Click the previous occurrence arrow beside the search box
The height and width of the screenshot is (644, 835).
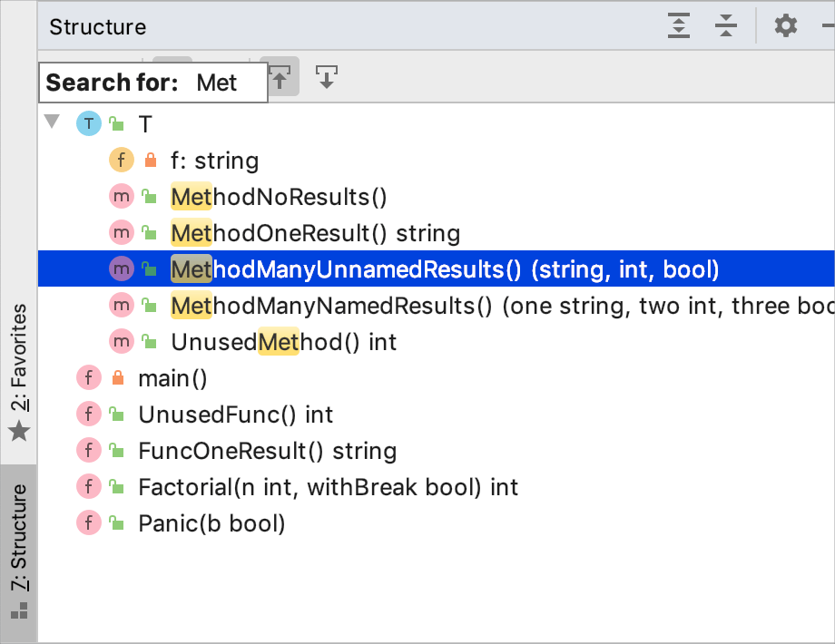[280, 76]
